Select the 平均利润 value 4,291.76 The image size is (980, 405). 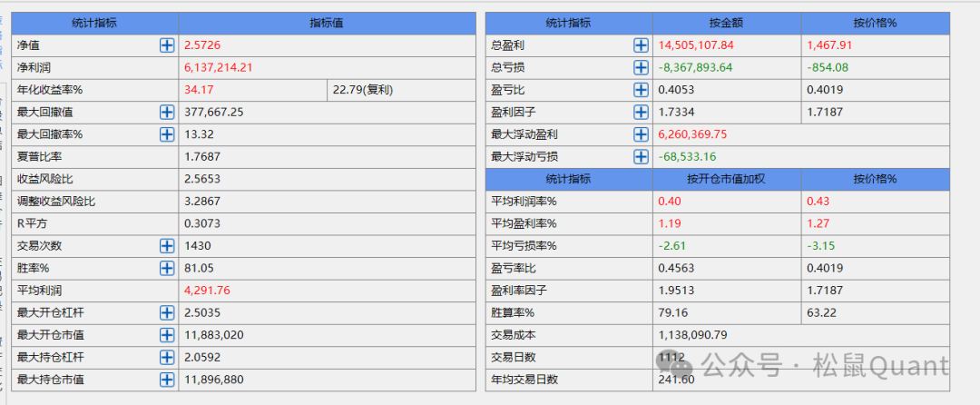[207, 291]
